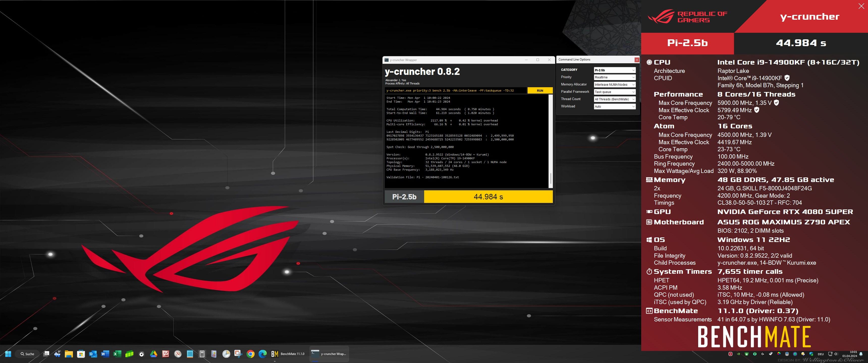Screen dimensions: 868x363
Task: Open Google Drive from the taskbar
Action: (154, 354)
